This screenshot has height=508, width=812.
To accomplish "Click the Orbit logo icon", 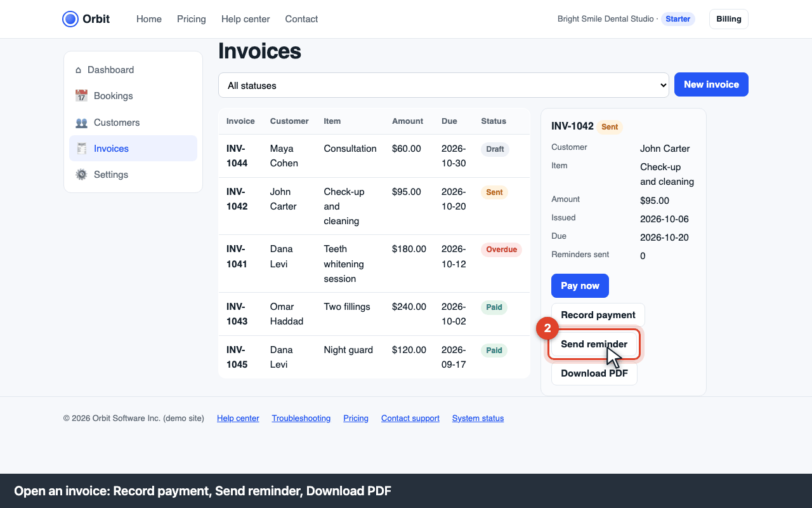I will coord(70,19).
